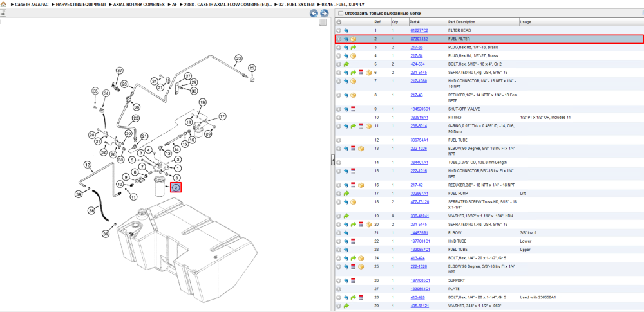Click red list icon in Ref 15 HYD CONNECTOR row

[353, 170]
